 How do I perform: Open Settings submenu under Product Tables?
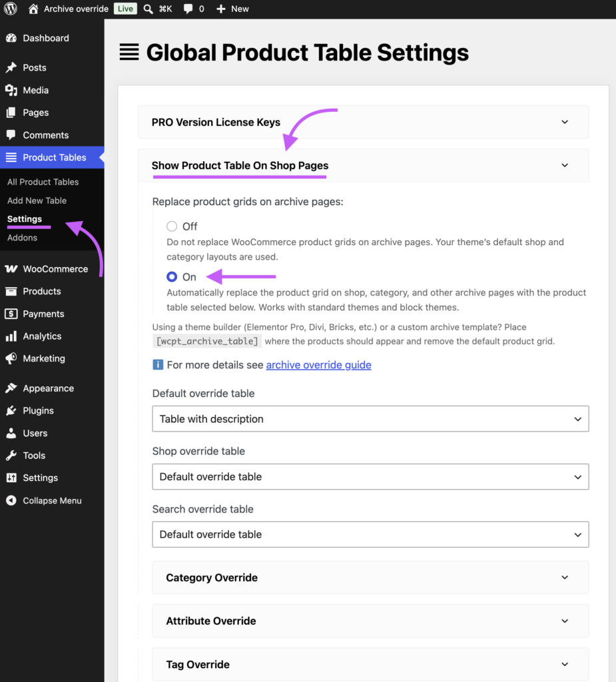[x=25, y=218]
